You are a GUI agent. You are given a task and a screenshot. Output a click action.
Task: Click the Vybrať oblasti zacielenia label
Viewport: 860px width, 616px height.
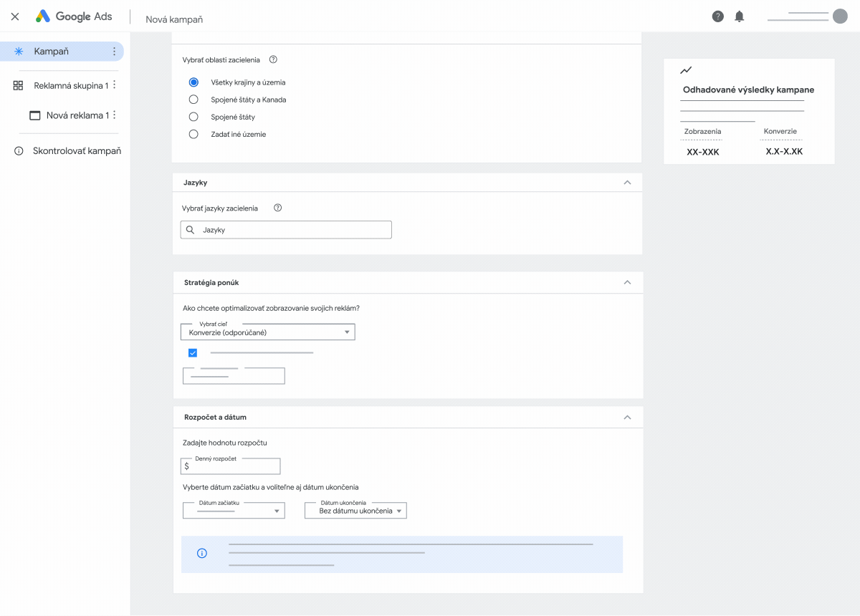[221, 60]
